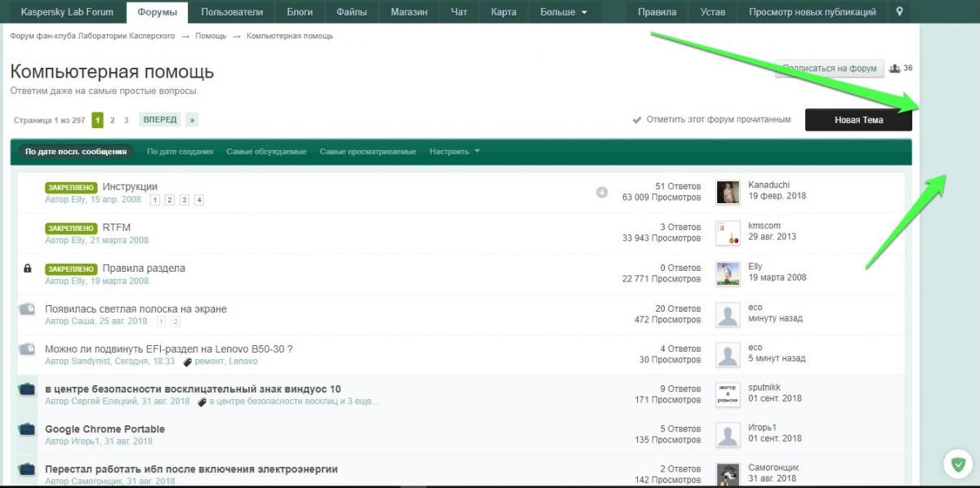Switch to the Блоги tab

(x=299, y=12)
